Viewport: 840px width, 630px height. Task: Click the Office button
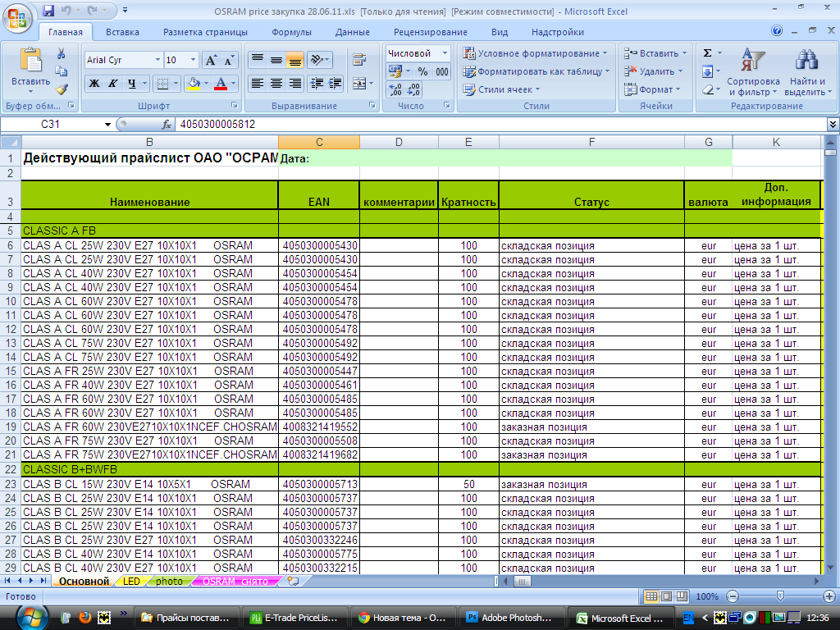(18, 18)
